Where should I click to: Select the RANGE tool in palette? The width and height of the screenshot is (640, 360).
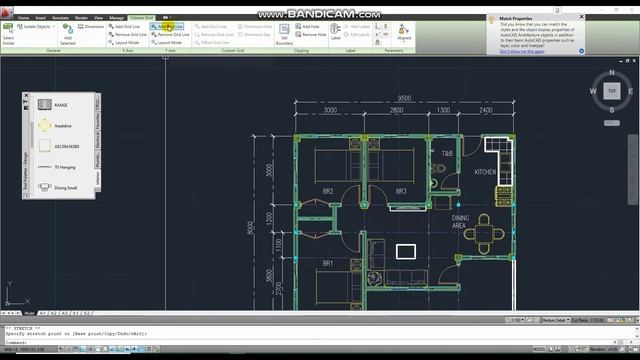(52, 105)
